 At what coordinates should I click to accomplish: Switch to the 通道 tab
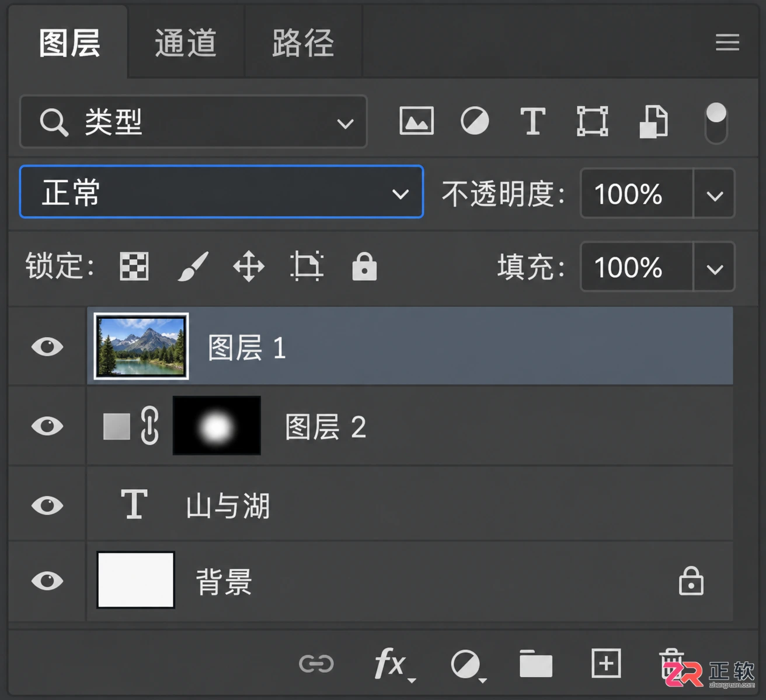(x=186, y=43)
